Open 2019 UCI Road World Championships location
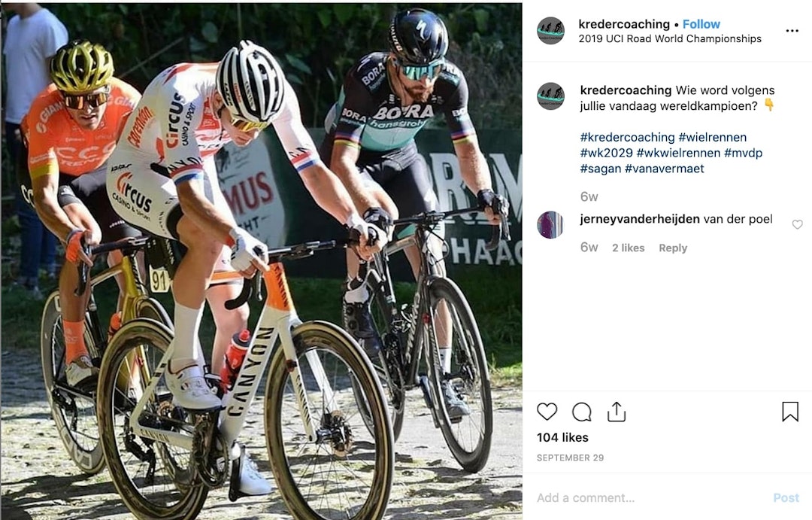 click(670, 39)
